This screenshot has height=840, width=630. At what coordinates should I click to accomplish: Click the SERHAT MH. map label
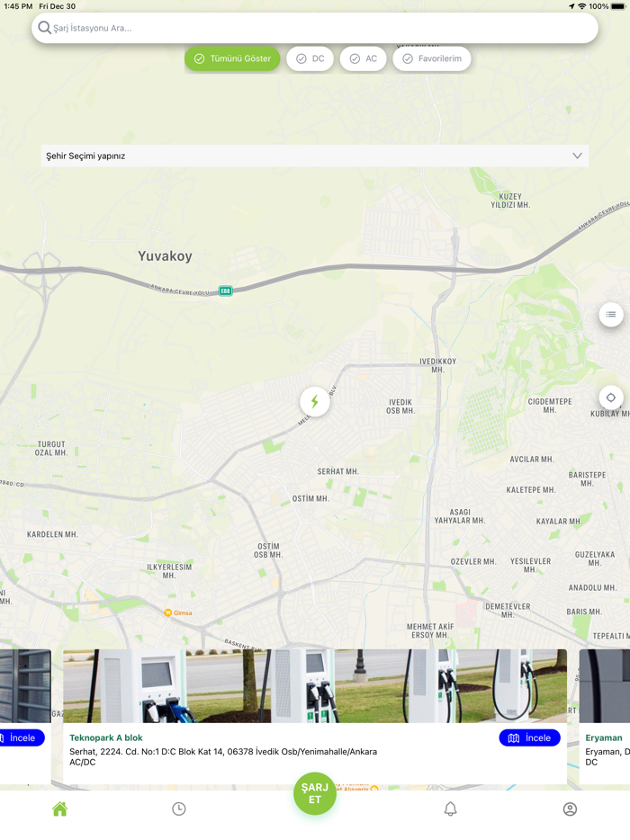337,471
